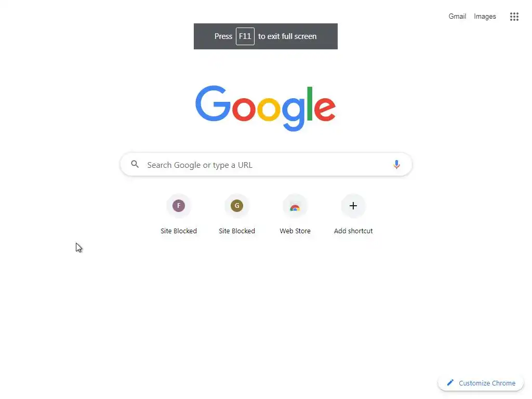Screen dimensions: 532x399
Task: Start voice search with microphone icon
Action: [396, 165]
